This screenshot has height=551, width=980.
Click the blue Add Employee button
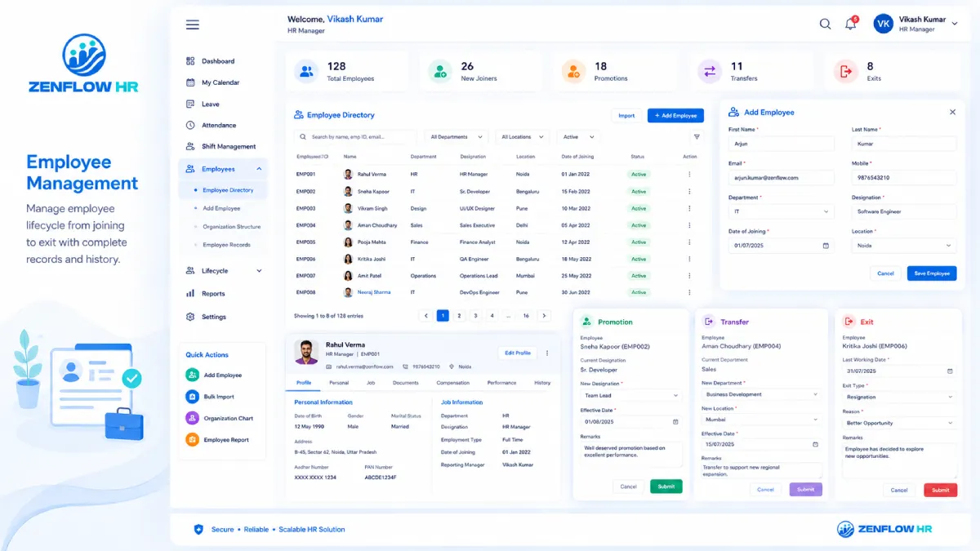click(x=675, y=116)
